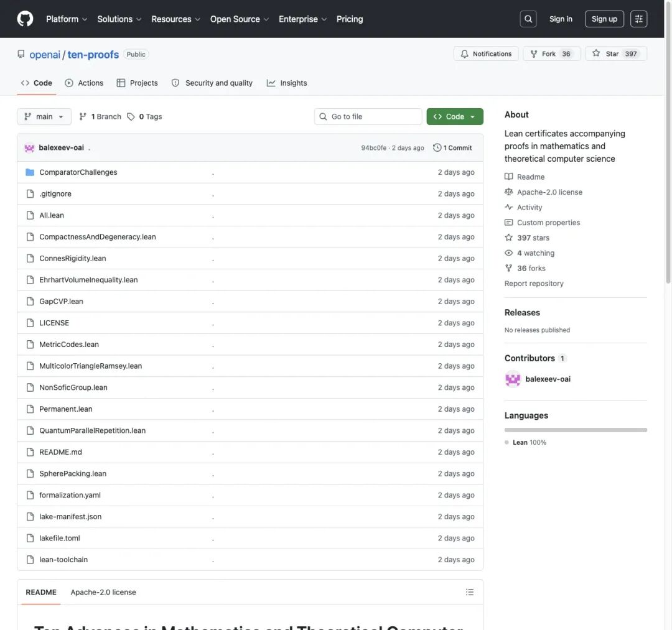Select the Code repository tab
672x630 pixels.
click(37, 83)
